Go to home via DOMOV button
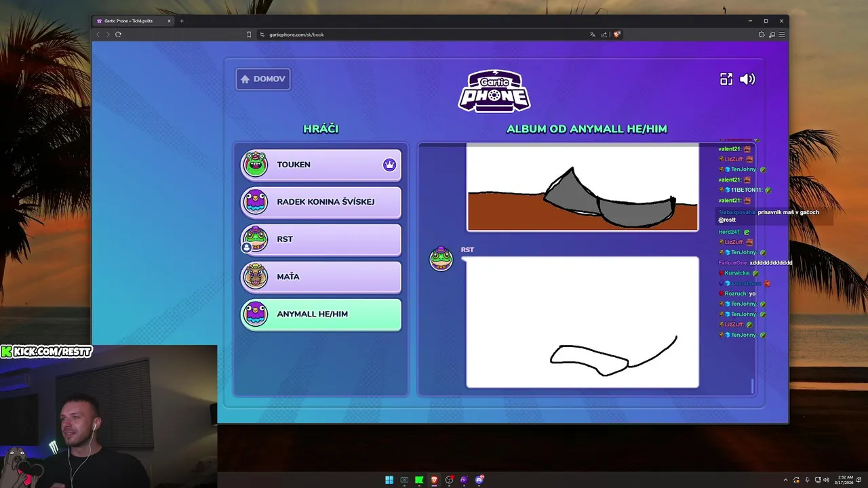Image resolution: width=868 pixels, height=488 pixels. 263,79
